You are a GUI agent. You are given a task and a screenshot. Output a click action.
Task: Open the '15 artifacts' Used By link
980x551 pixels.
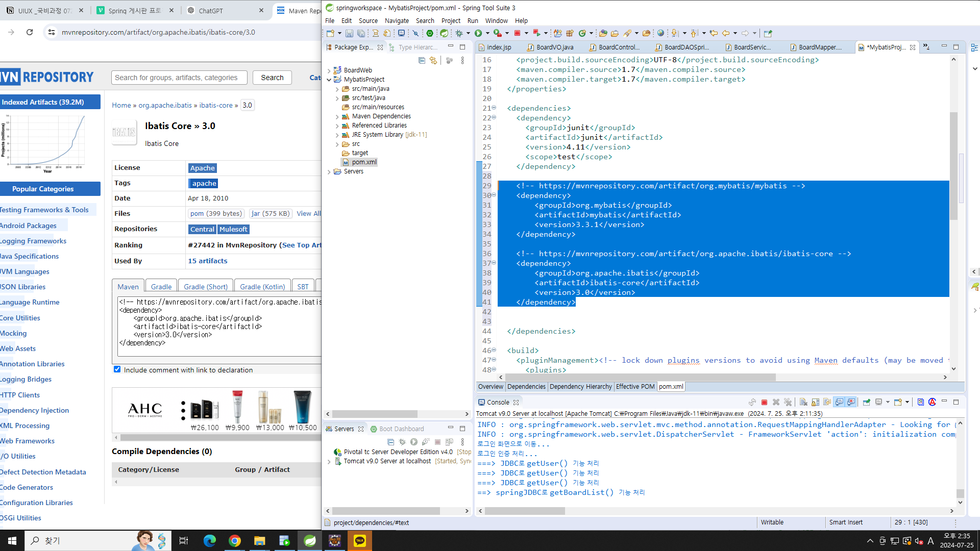tap(207, 261)
